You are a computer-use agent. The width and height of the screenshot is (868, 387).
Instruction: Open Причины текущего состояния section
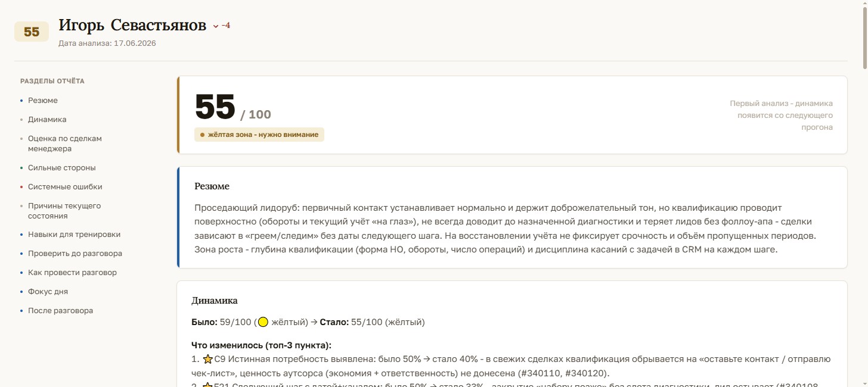(x=64, y=211)
